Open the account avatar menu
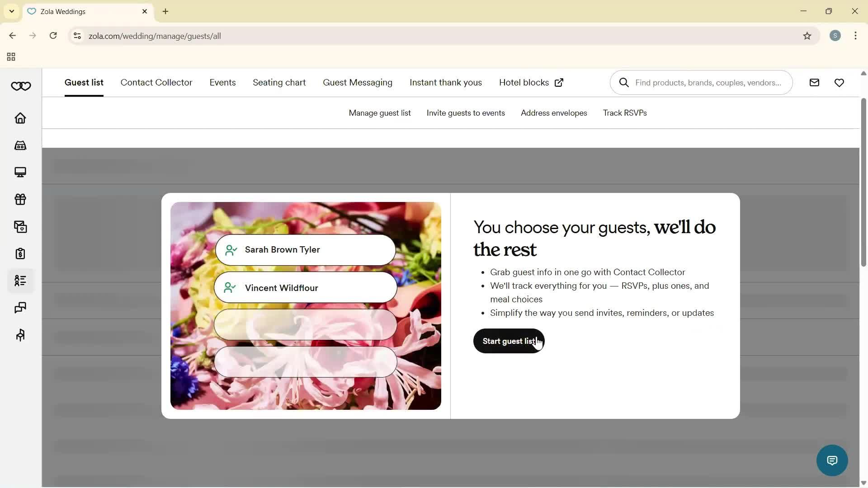Image resolution: width=868 pixels, height=488 pixels. (835, 36)
